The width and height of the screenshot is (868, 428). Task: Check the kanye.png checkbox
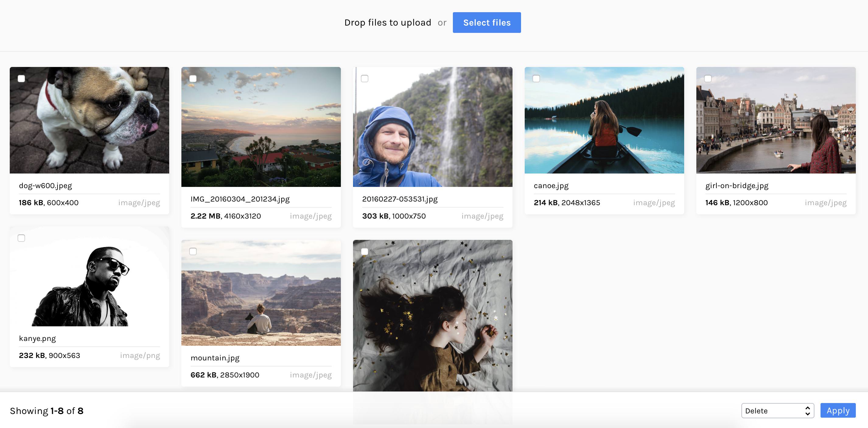point(21,238)
